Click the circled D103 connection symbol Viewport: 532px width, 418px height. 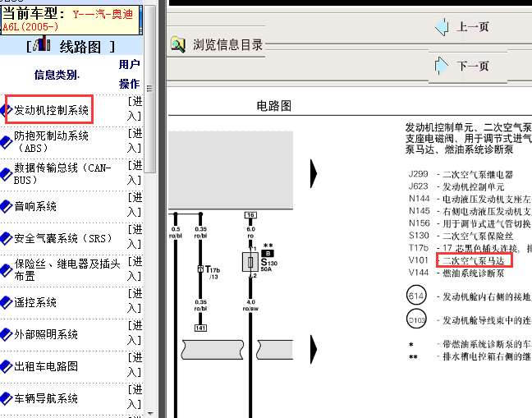[x=416, y=319]
